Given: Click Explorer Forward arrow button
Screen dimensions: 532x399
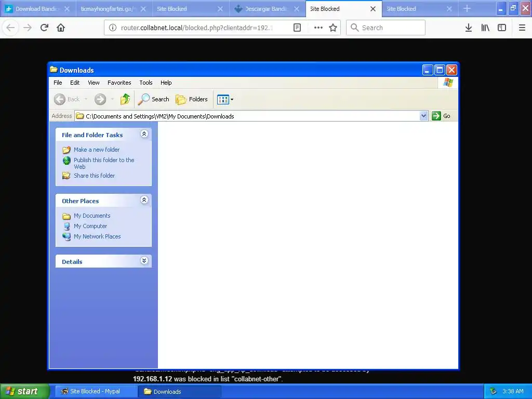Looking at the screenshot, I should tap(100, 99).
